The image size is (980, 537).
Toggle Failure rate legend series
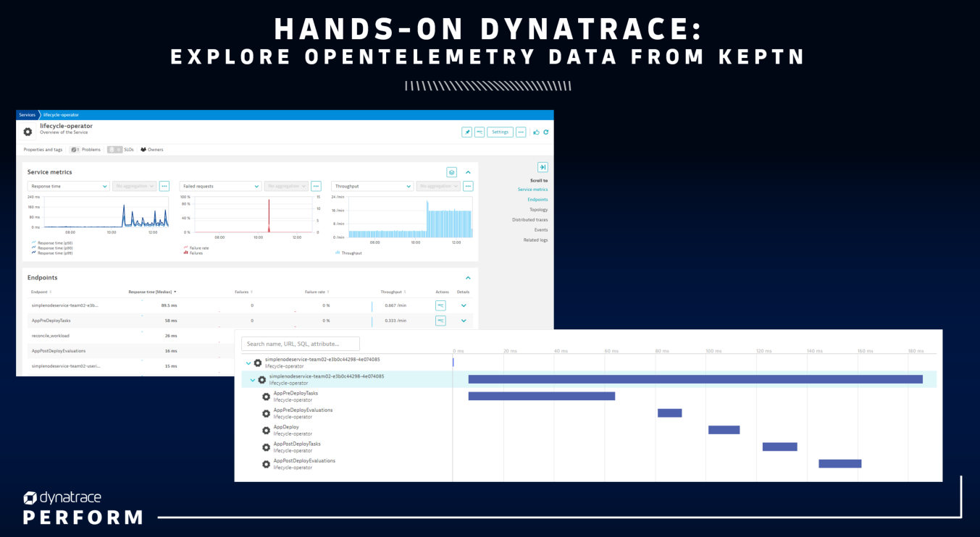196,248
